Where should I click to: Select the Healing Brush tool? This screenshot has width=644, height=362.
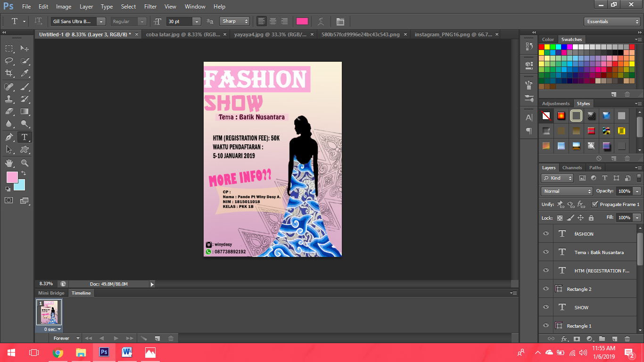click(9, 87)
